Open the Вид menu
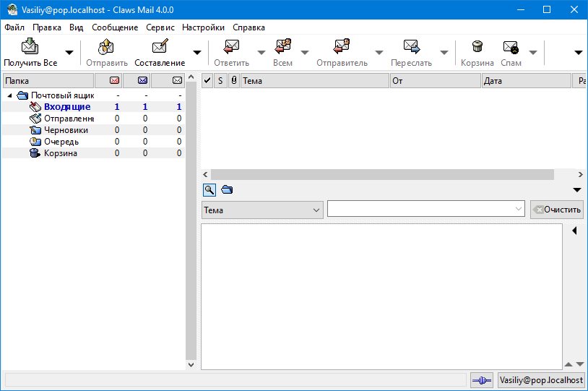The image size is (588, 391). click(x=77, y=27)
